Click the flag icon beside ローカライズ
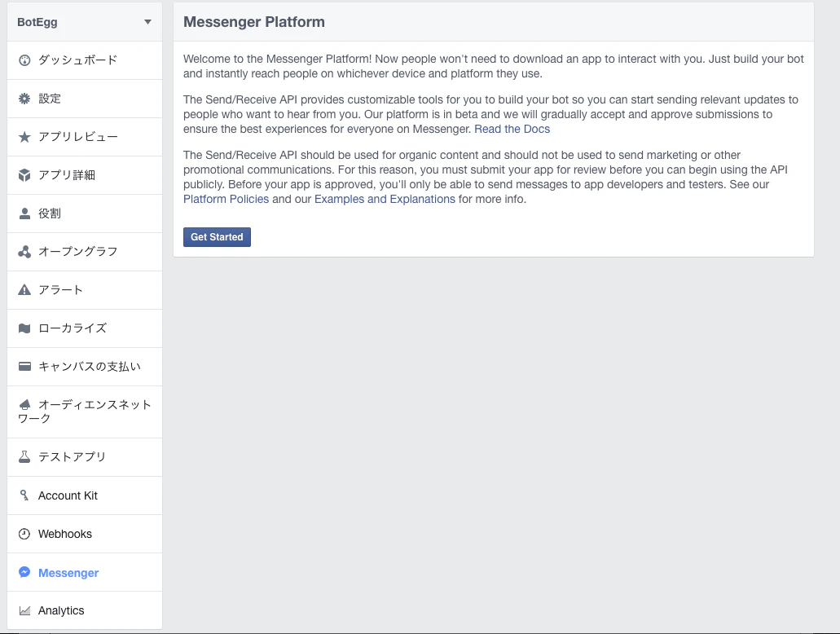 pos(24,328)
